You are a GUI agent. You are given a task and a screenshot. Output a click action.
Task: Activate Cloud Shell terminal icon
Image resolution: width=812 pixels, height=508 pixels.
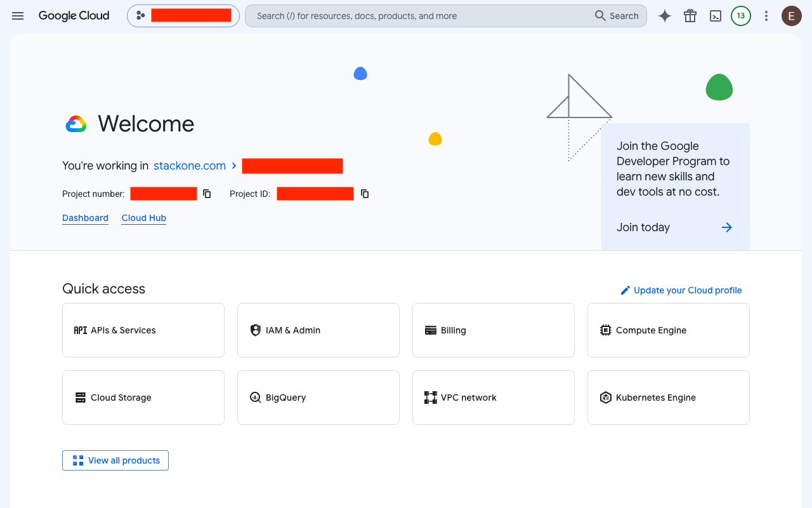point(716,16)
